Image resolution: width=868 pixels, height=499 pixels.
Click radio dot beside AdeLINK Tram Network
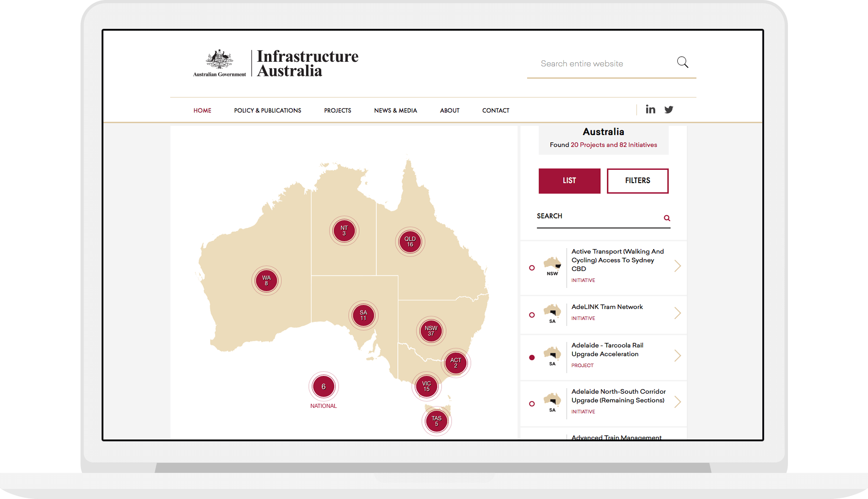[x=532, y=315]
